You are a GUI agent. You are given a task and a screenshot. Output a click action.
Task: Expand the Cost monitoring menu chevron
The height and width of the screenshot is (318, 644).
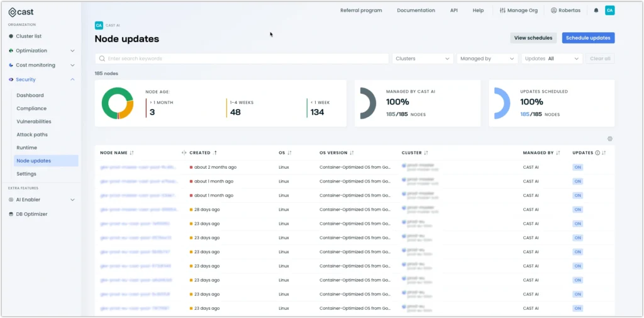pos(72,65)
